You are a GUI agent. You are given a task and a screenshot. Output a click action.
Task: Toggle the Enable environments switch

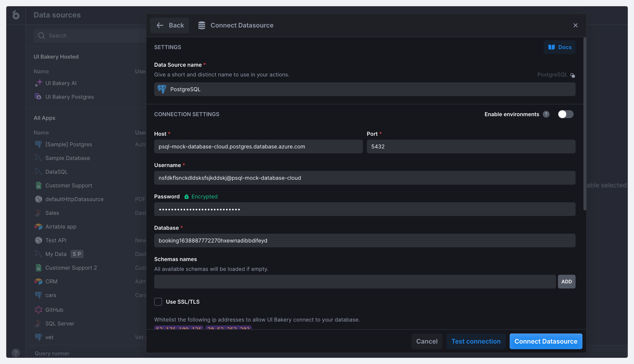(x=565, y=114)
